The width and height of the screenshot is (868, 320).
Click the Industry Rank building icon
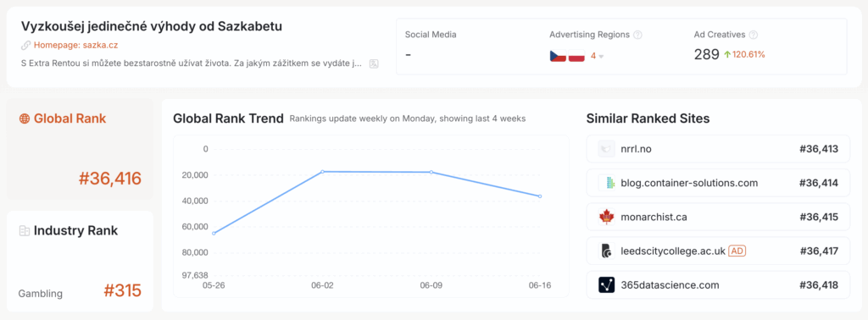pyautogui.click(x=25, y=230)
